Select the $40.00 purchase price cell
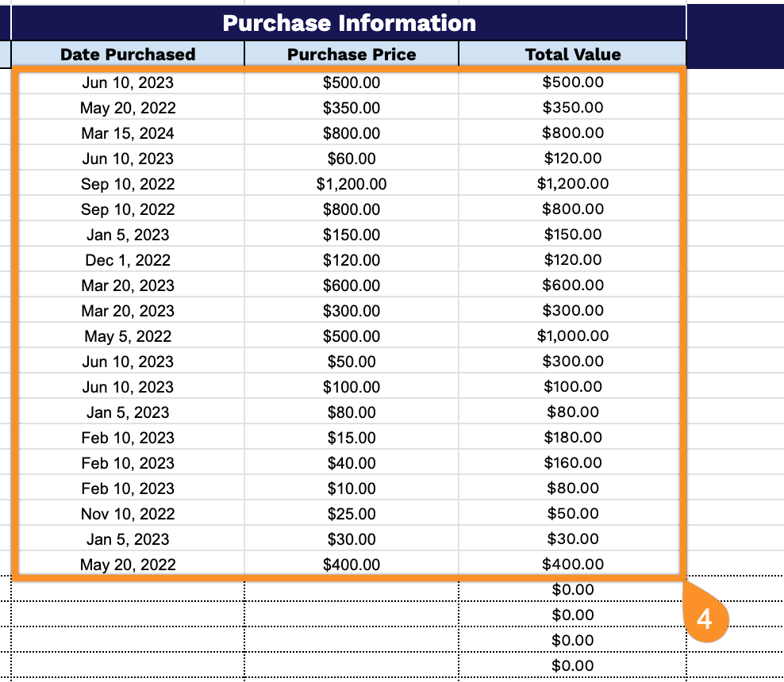 click(x=352, y=463)
